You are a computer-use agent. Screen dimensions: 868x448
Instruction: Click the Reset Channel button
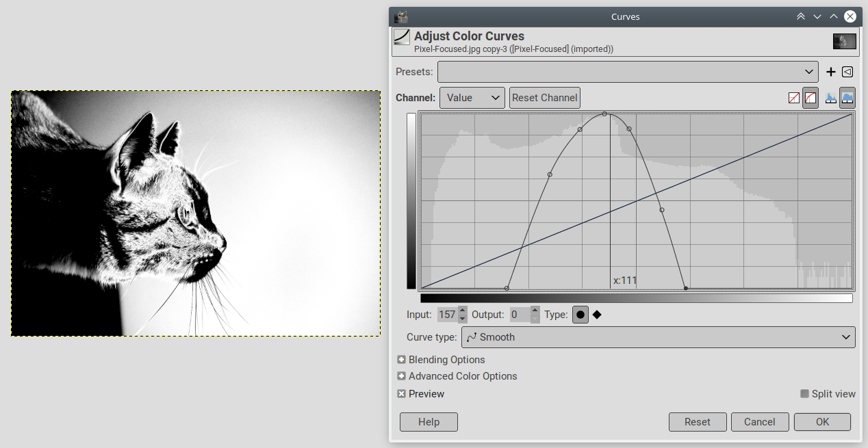point(545,98)
